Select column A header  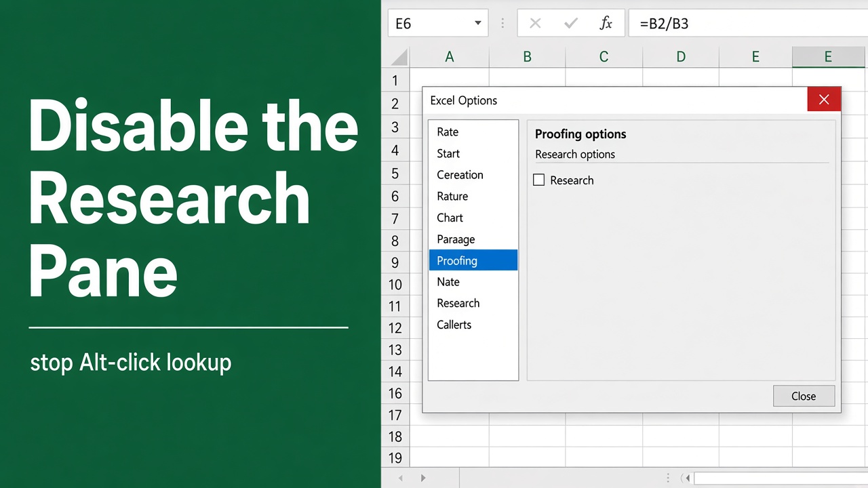click(449, 57)
